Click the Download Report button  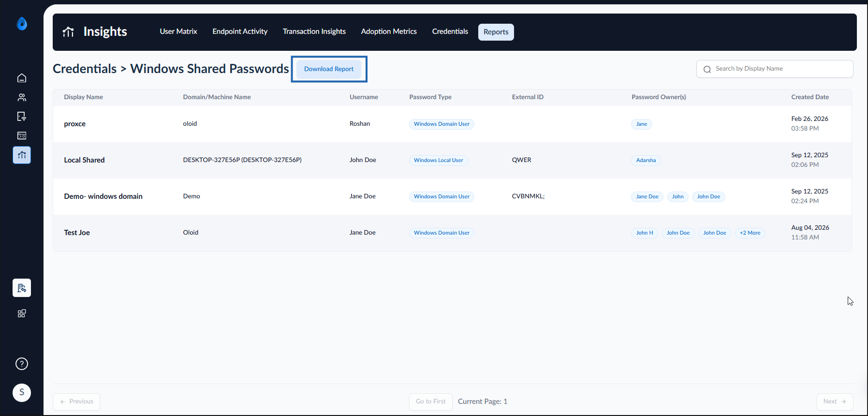coord(329,69)
